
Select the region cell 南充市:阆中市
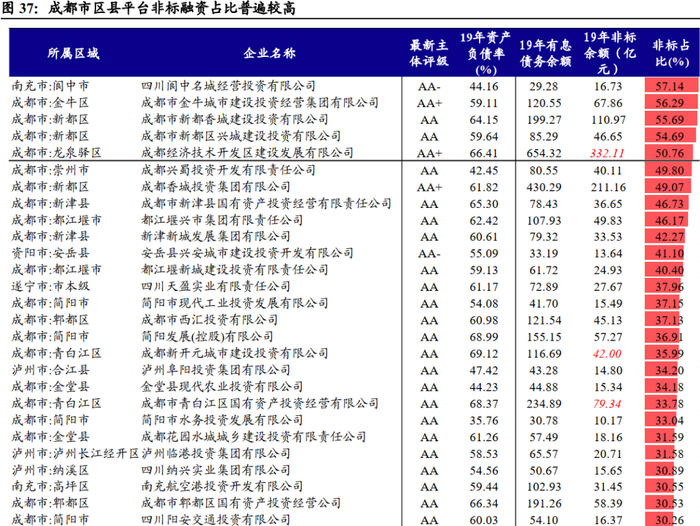tap(50, 86)
